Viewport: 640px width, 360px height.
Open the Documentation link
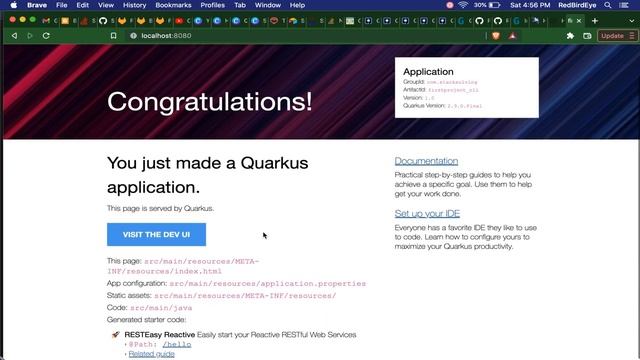(x=426, y=161)
